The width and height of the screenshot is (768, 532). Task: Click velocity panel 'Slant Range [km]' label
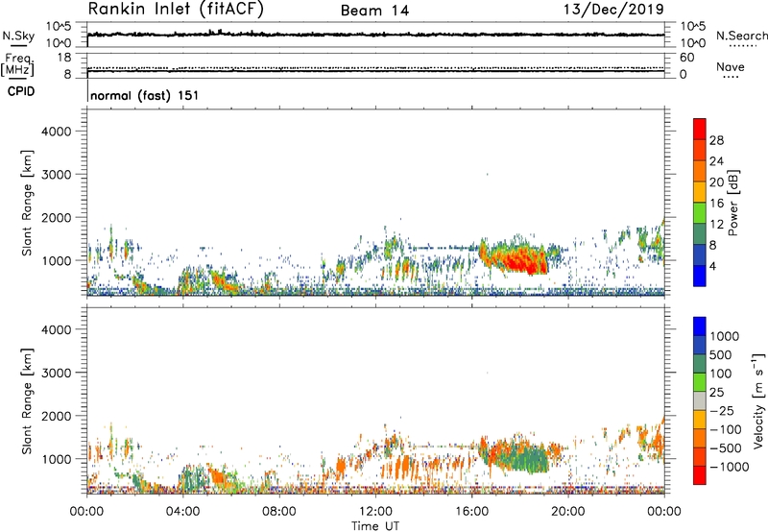click(x=27, y=400)
